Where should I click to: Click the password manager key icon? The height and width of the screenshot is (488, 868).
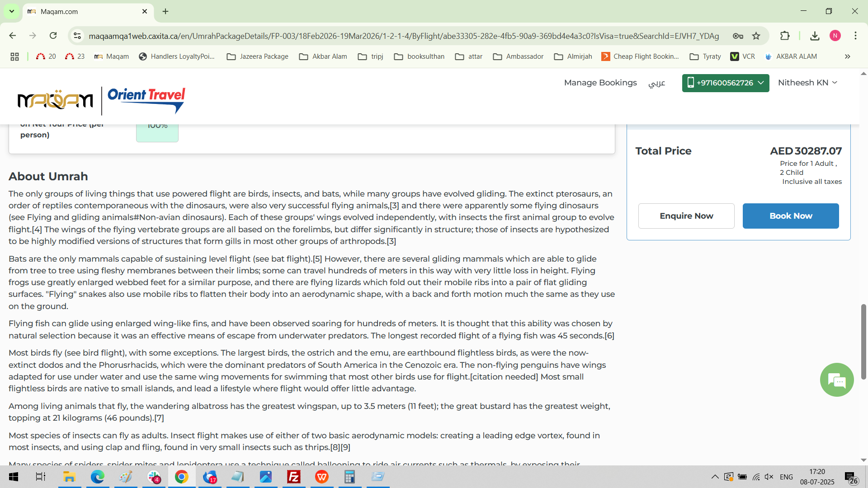738,36
